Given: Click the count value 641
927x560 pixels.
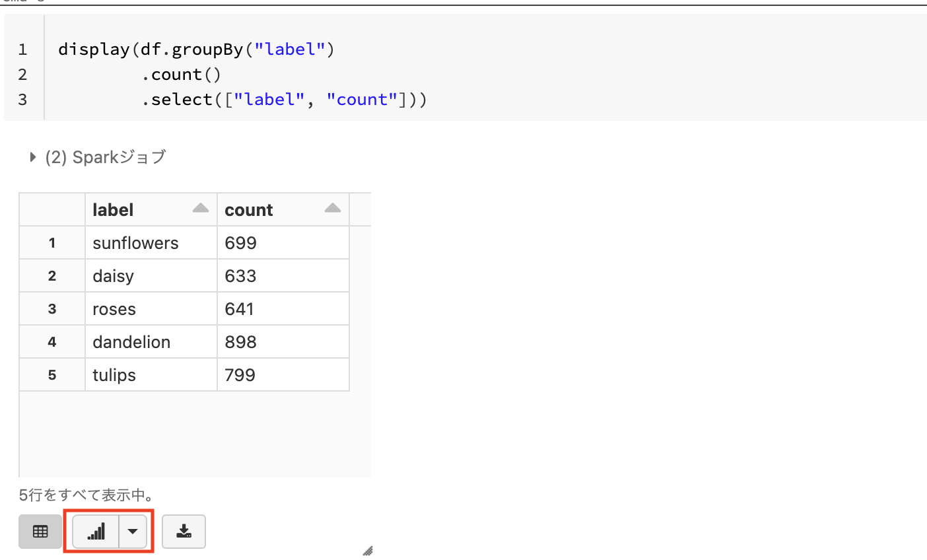Looking at the screenshot, I should (x=283, y=309).
